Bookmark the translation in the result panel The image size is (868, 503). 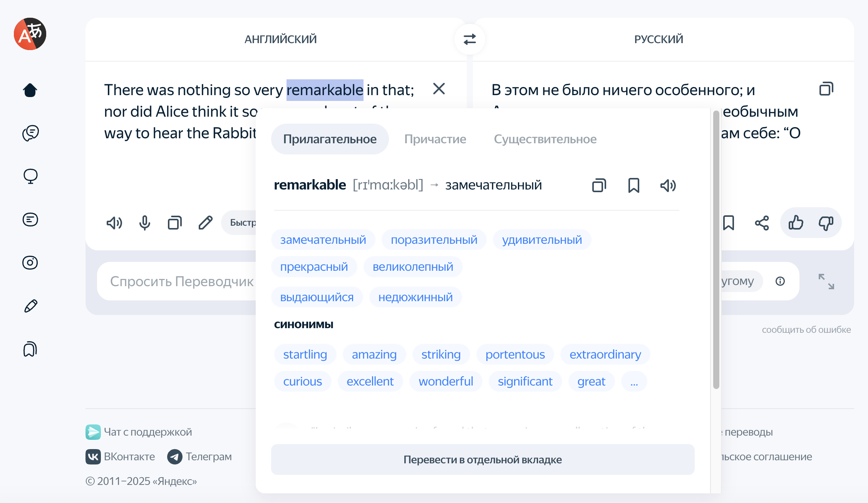pos(729,223)
